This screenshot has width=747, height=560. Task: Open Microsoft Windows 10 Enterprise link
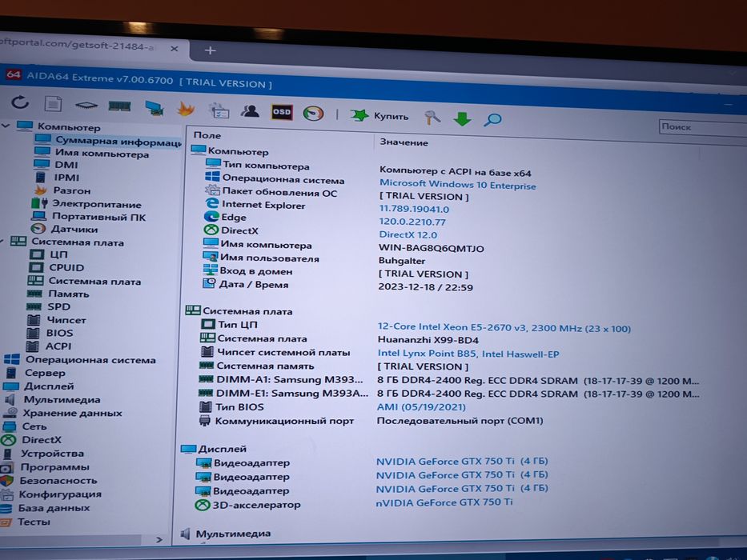coord(457,184)
